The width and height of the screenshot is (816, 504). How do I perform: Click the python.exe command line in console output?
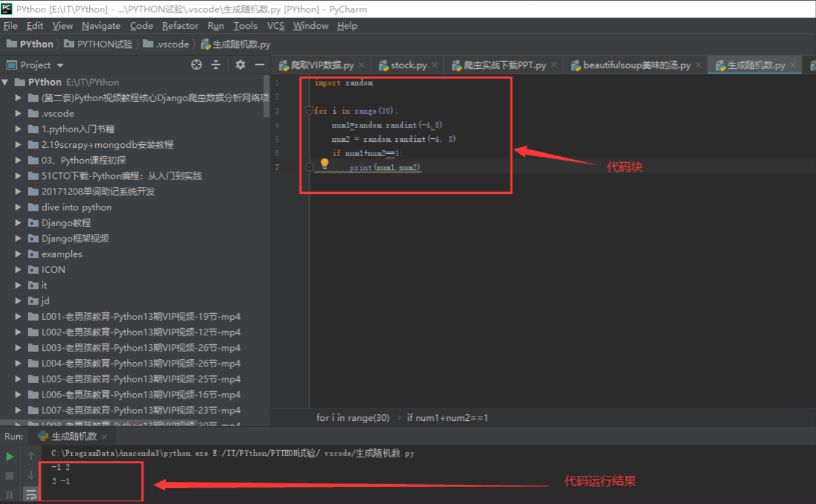click(x=232, y=453)
